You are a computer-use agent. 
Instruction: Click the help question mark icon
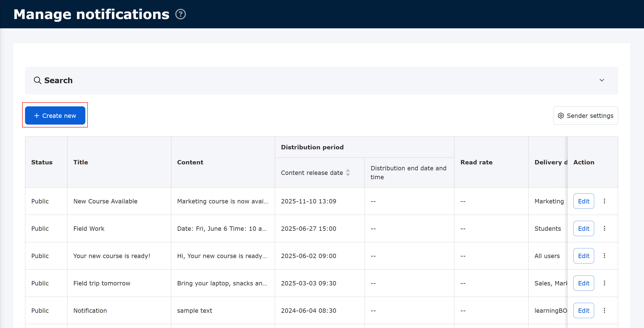click(180, 14)
